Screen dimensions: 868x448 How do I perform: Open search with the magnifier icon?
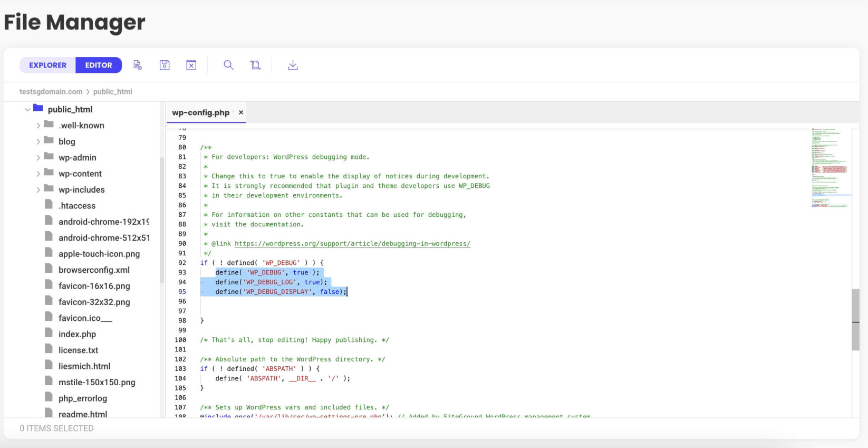(228, 65)
